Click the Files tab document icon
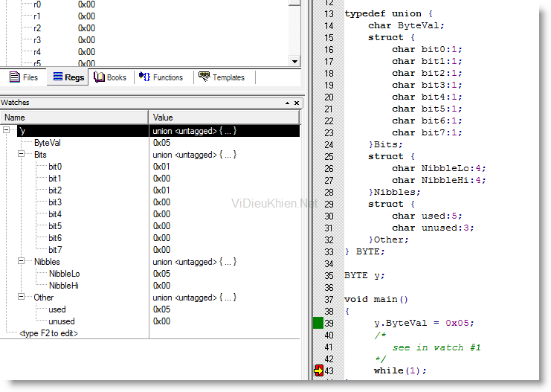551x392 pixels. 15,77
